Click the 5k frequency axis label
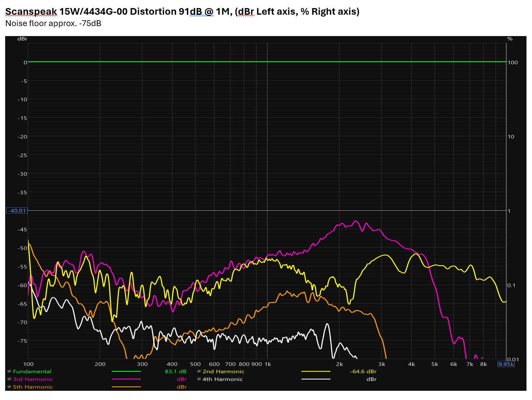This screenshot has width=532, height=400. pyautogui.click(x=435, y=364)
